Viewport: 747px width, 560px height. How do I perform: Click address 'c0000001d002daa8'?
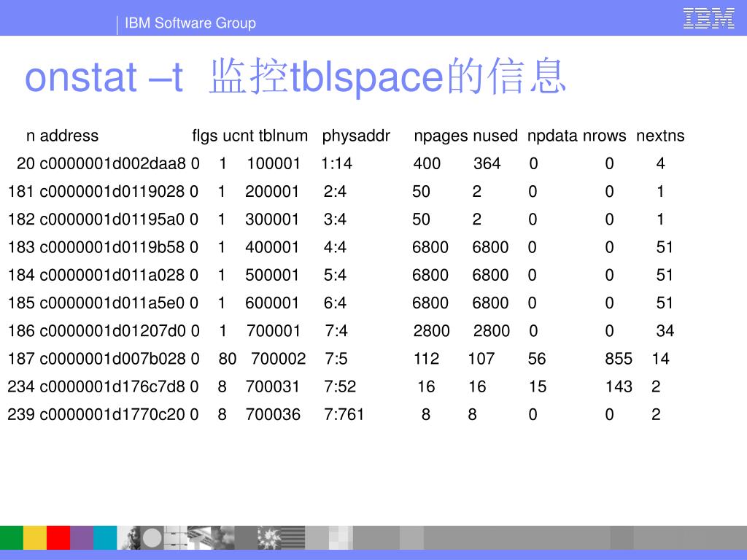tap(112, 164)
